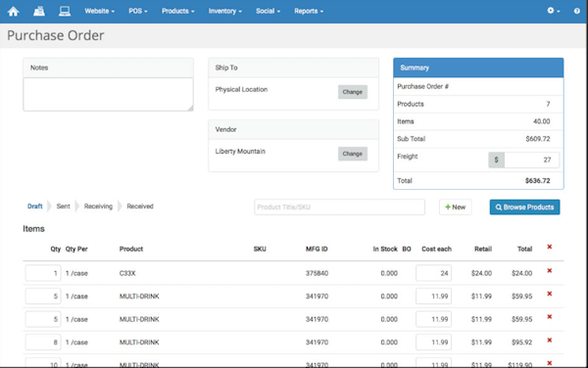Change the Ship To physical location
The image size is (588, 368).
tap(353, 92)
